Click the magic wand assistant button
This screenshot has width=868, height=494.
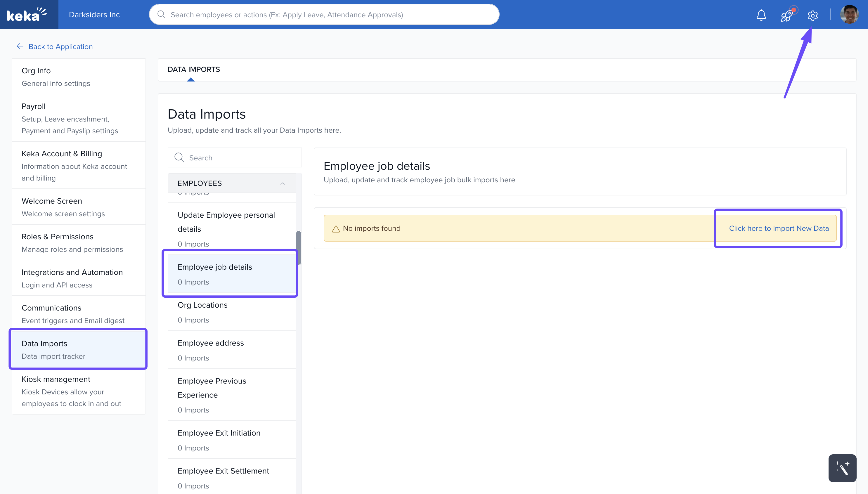click(842, 468)
